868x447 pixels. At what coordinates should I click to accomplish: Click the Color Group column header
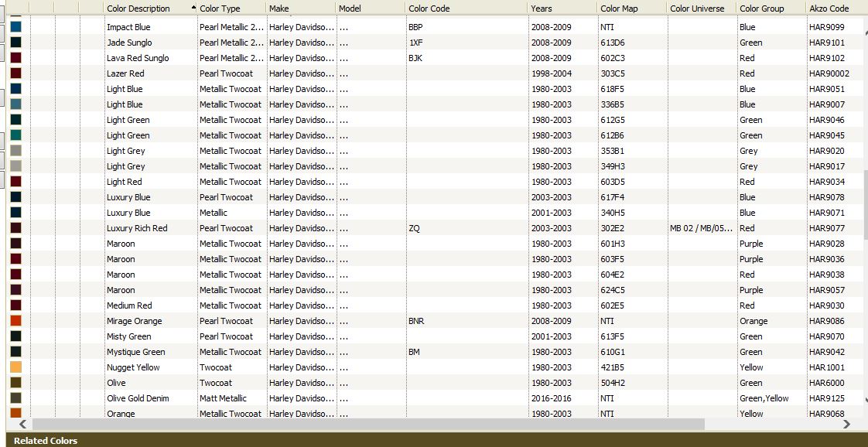click(771, 9)
